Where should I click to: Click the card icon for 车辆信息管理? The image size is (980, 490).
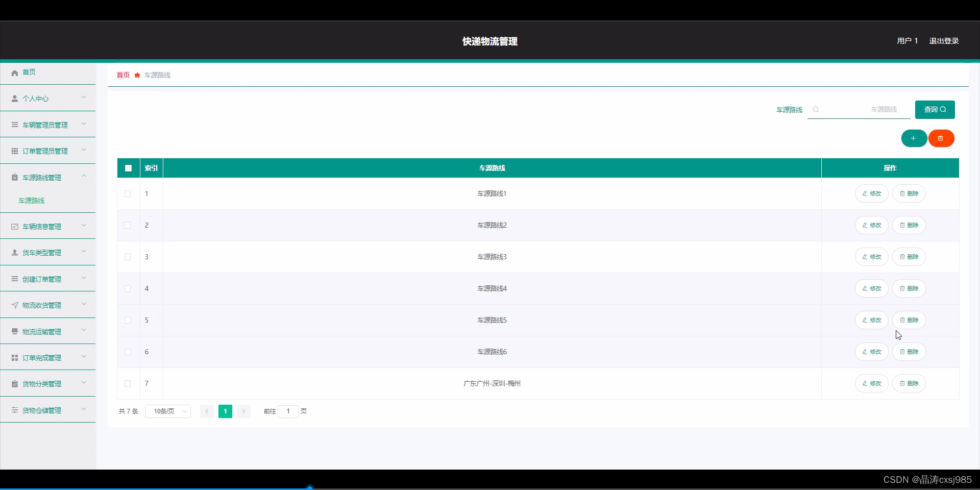15,227
